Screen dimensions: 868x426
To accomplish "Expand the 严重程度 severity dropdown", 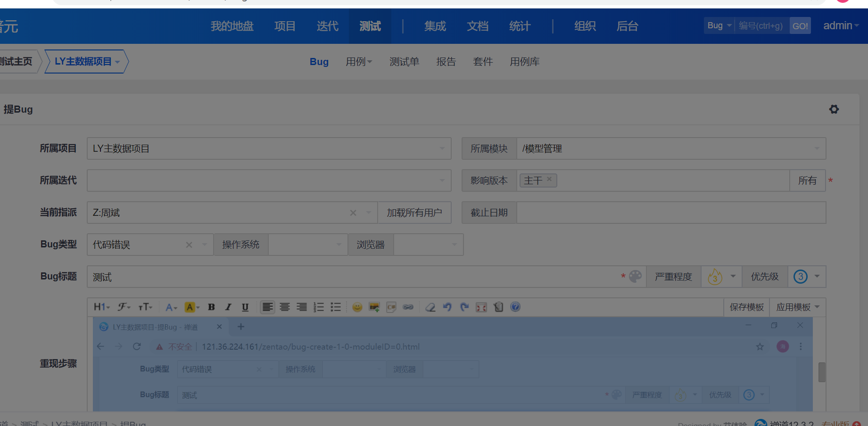I will point(721,277).
